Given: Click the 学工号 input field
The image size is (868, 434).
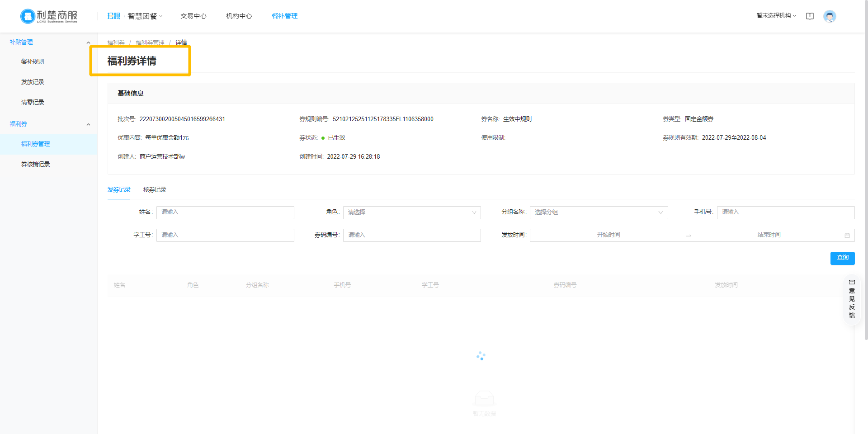Looking at the screenshot, I should tap(225, 236).
